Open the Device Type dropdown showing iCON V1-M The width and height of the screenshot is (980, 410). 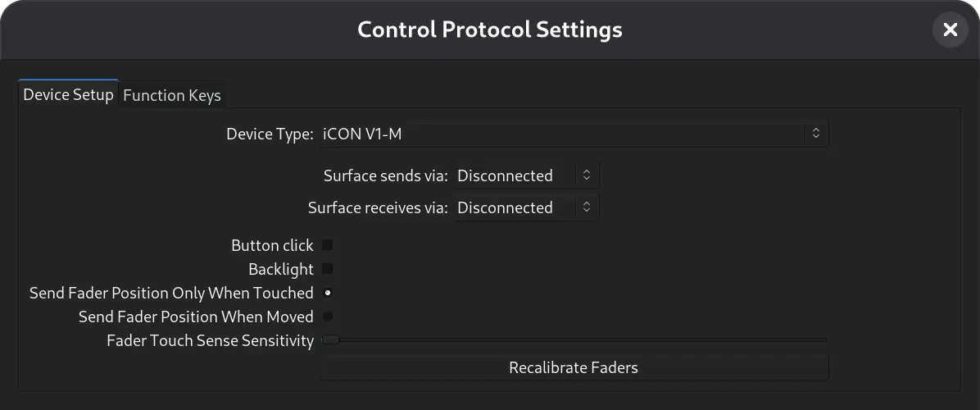coord(574,133)
